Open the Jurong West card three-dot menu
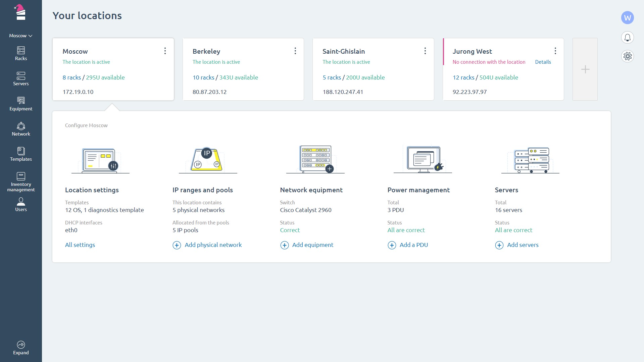The width and height of the screenshot is (644, 362). click(555, 51)
